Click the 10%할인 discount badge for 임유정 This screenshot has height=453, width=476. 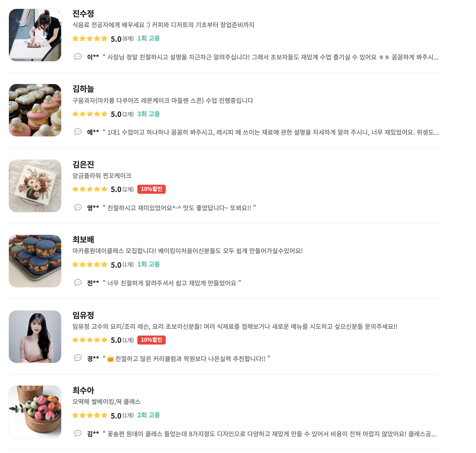coord(151,340)
